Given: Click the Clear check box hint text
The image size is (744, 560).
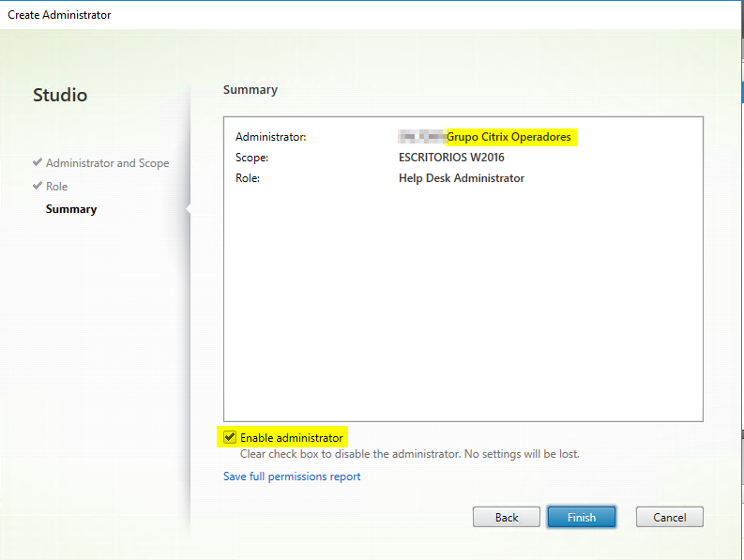Looking at the screenshot, I should pyautogui.click(x=409, y=454).
